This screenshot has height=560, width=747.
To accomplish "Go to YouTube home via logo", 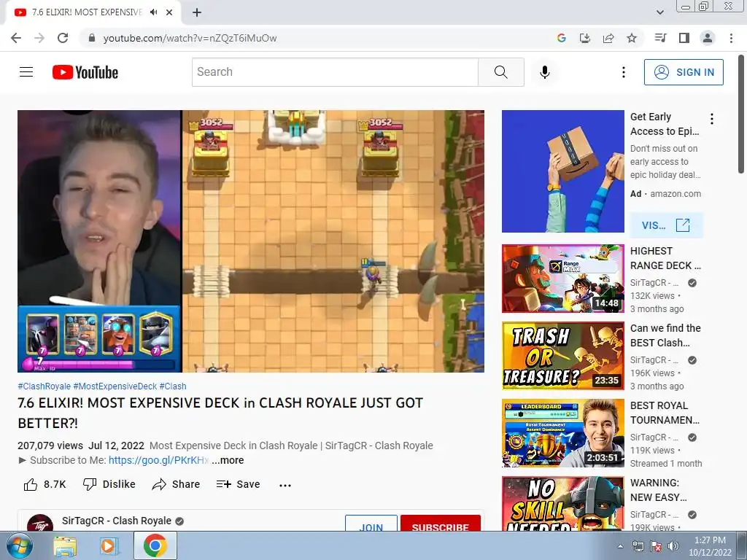I will click(85, 72).
